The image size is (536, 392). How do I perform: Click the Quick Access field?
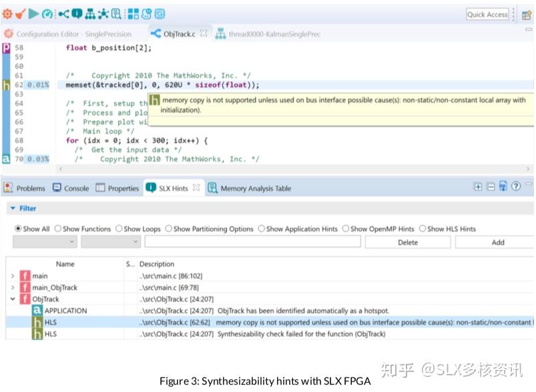[x=487, y=15]
